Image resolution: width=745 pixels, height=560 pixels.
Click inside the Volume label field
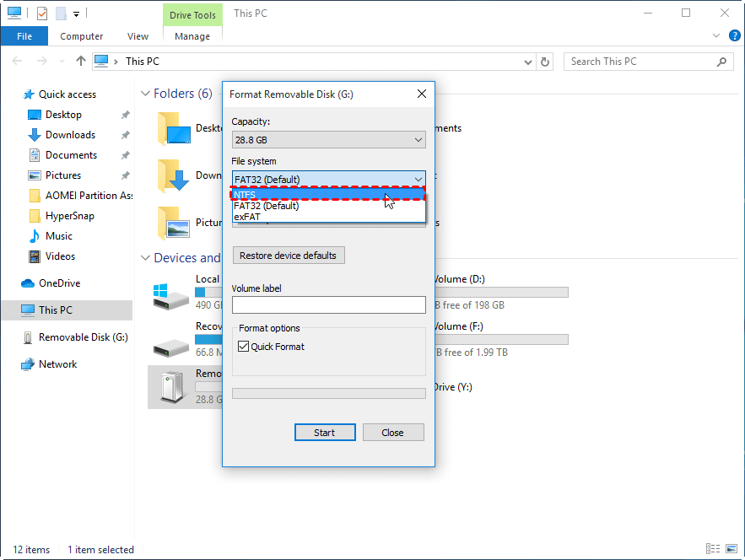pyautogui.click(x=329, y=304)
